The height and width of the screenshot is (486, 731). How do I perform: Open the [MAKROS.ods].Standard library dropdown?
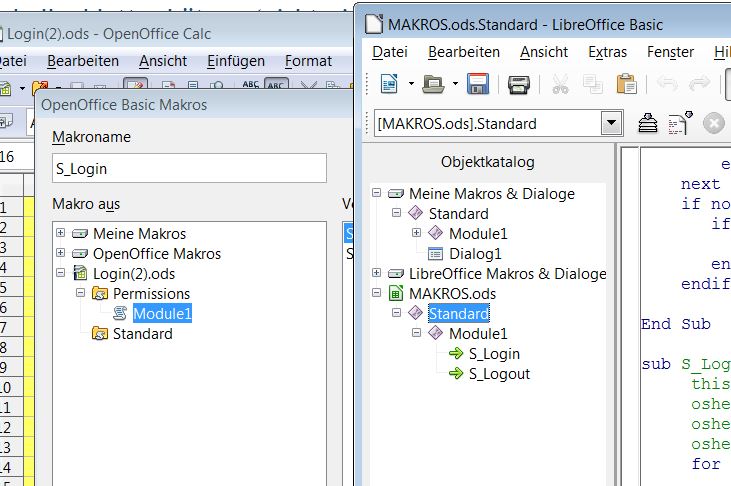coord(612,123)
